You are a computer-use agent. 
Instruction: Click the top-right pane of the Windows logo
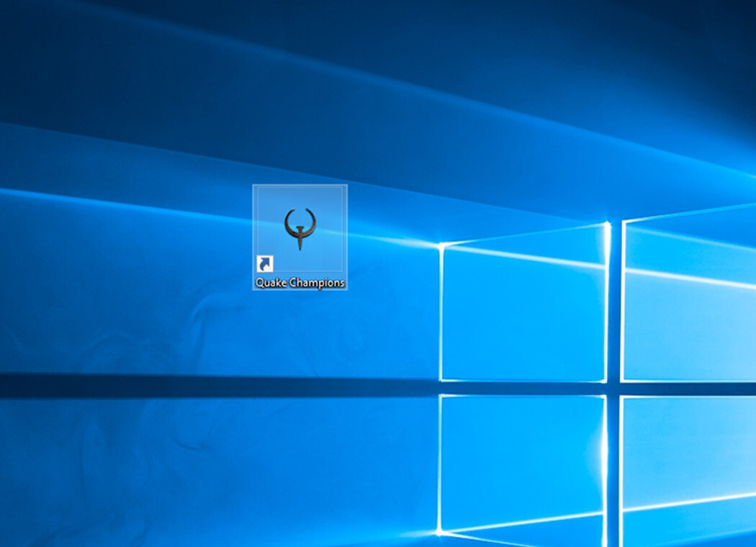click(x=688, y=295)
